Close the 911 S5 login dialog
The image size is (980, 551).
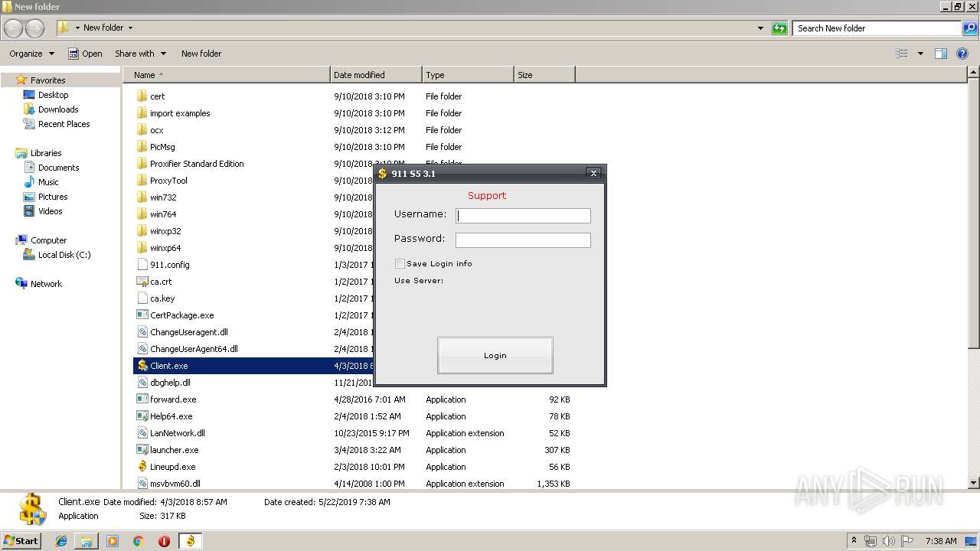(593, 174)
